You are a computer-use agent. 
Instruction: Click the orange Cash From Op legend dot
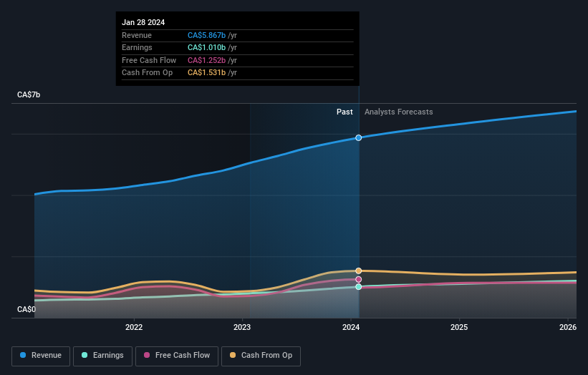click(x=233, y=355)
